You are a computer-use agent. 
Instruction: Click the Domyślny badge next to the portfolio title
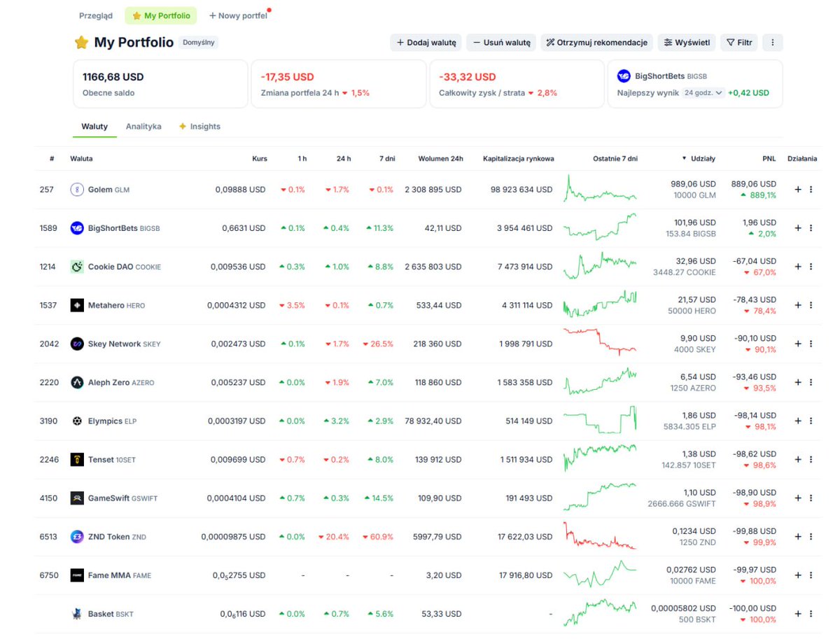(x=199, y=43)
